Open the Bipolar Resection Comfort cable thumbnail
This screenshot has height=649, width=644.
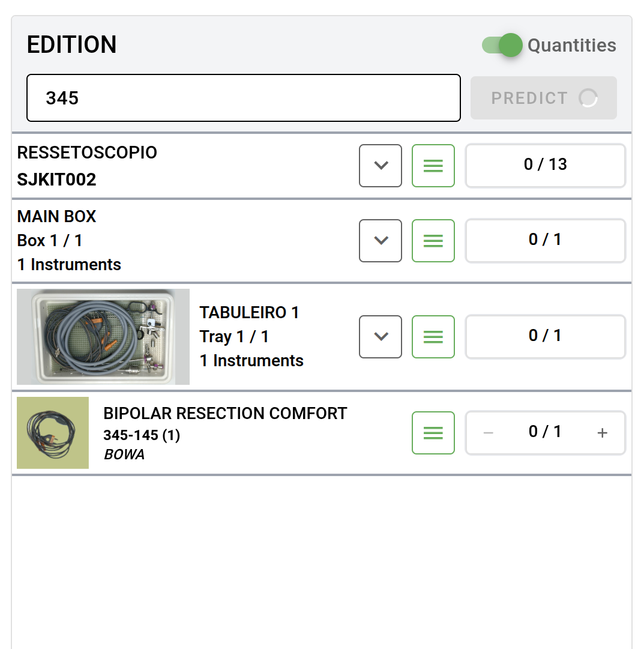pyautogui.click(x=53, y=433)
